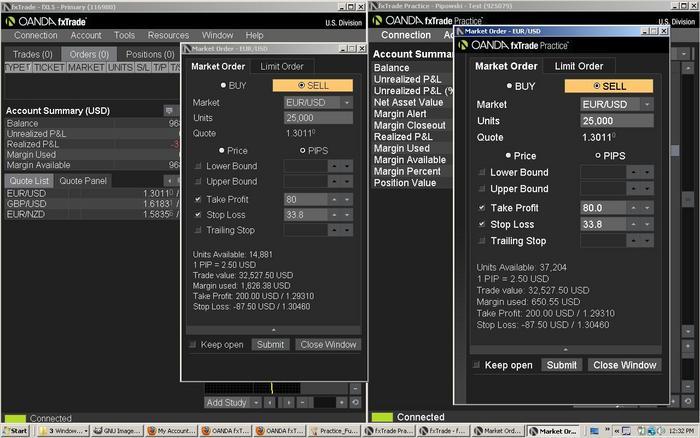Click Close Window in the left order dialog
Viewport: 700px width, 438px height.
coord(326,344)
